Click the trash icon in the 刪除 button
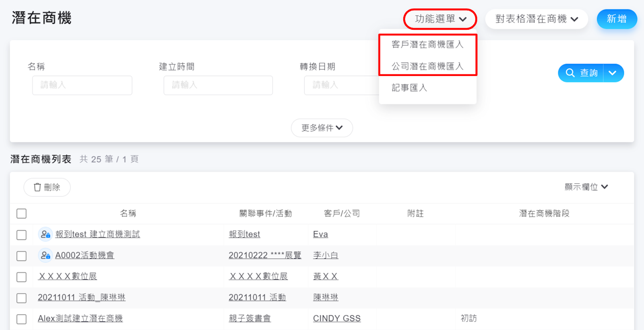The height and width of the screenshot is (330, 644). point(37,187)
